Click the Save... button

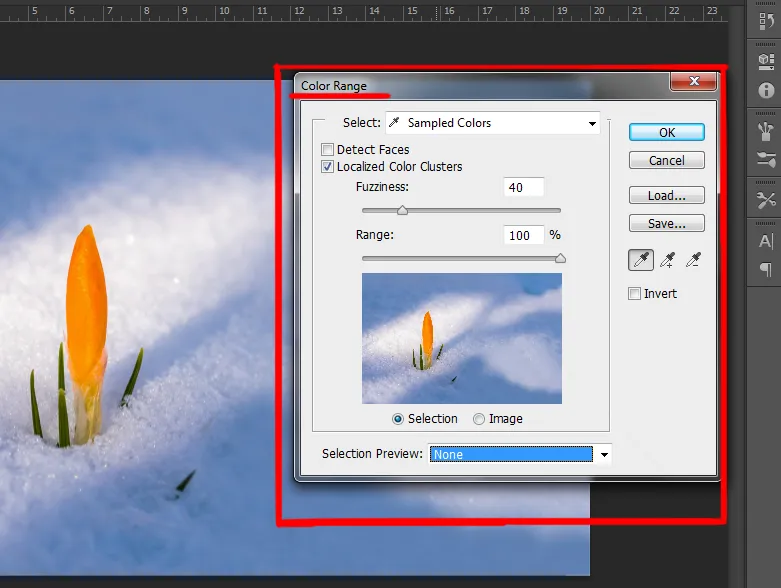(x=666, y=224)
